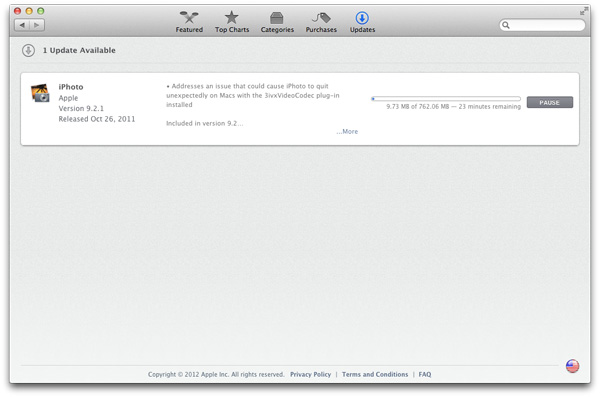Go back with the left arrow button
The height and width of the screenshot is (397, 600).
pyautogui.click(x=22, y=25)
